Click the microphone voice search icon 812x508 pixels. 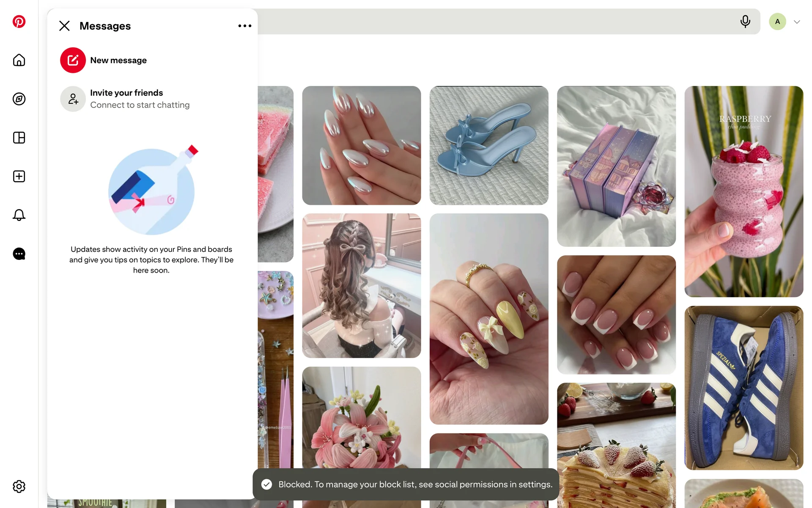coord(745,22)
